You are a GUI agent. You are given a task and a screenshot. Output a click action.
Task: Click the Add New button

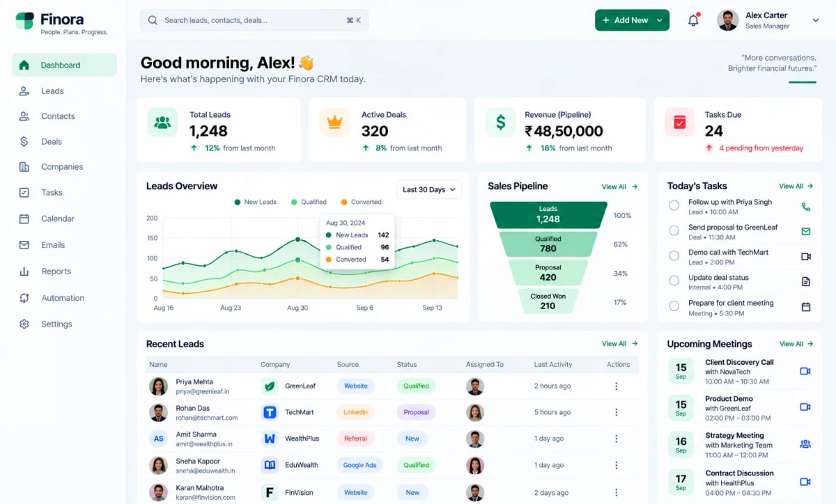coord(632,20)
